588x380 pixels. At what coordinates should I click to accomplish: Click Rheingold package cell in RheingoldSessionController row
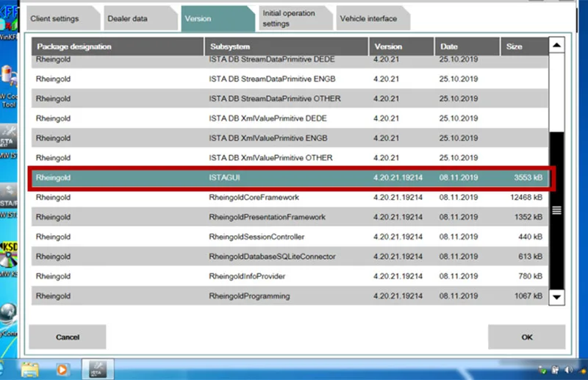pyautogui.click(x=53, y=237)
